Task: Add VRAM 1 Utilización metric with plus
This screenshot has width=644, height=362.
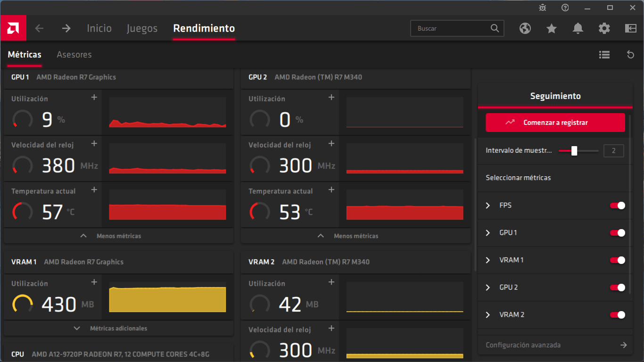Action: tap(94, 282)
